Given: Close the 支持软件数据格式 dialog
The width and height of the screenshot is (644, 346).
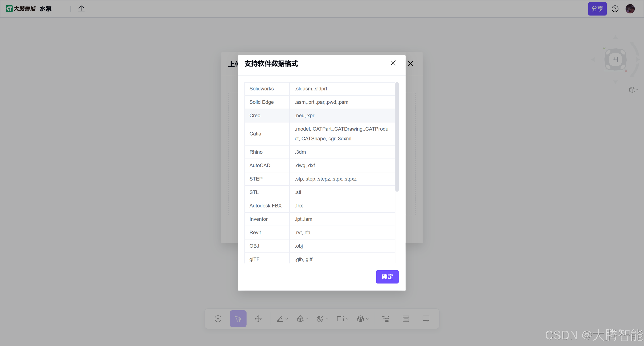Looking at the screenshot, I should pos(393,63).
